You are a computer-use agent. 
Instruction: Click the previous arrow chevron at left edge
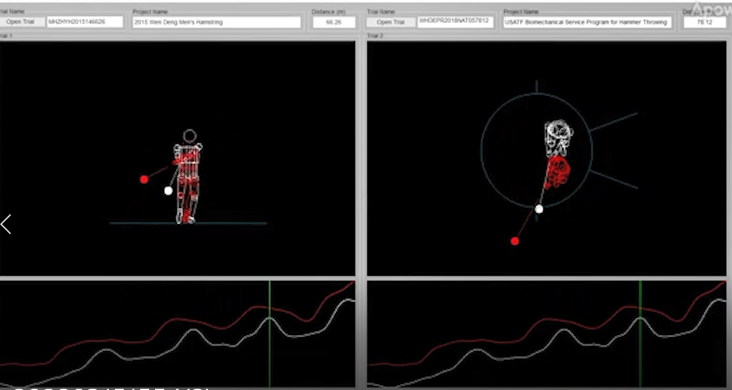point(6,224)
